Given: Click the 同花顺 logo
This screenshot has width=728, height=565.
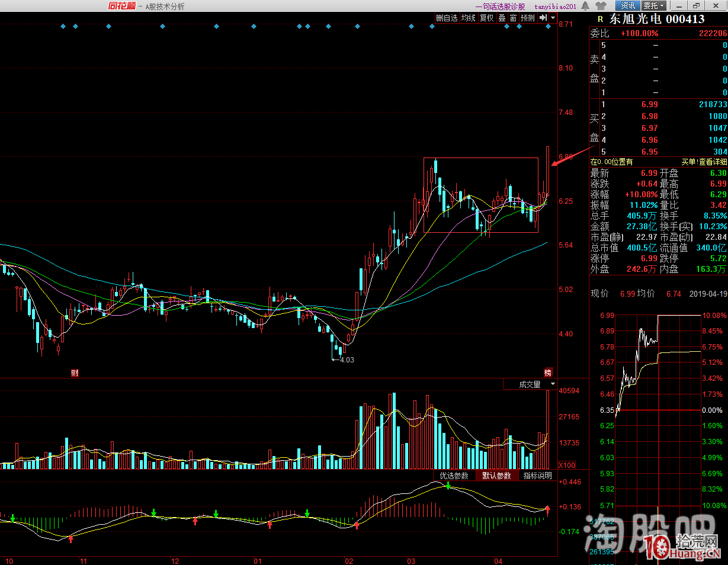Looking at the screenshot, I should (x=122, y=6).
